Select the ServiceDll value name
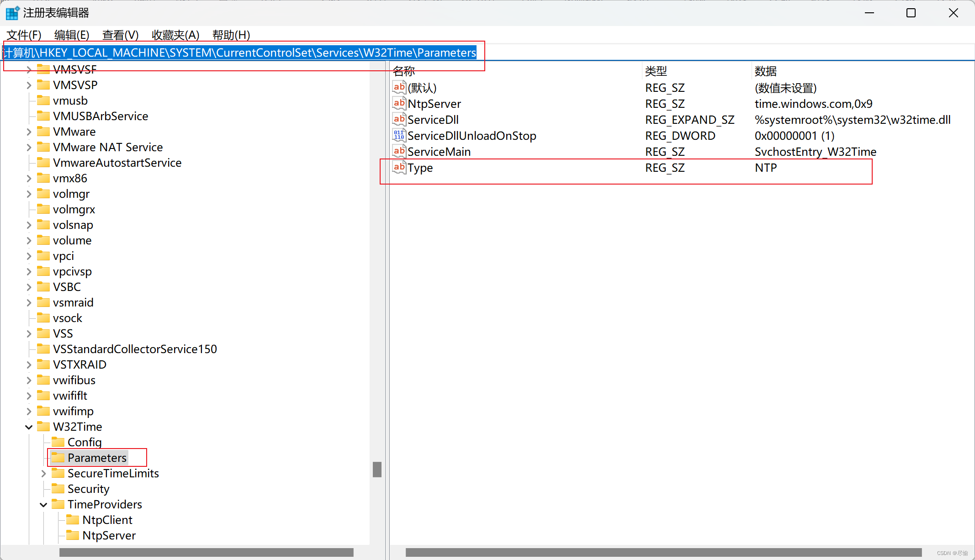Viewport: 975px width, 560px height. 433,120
